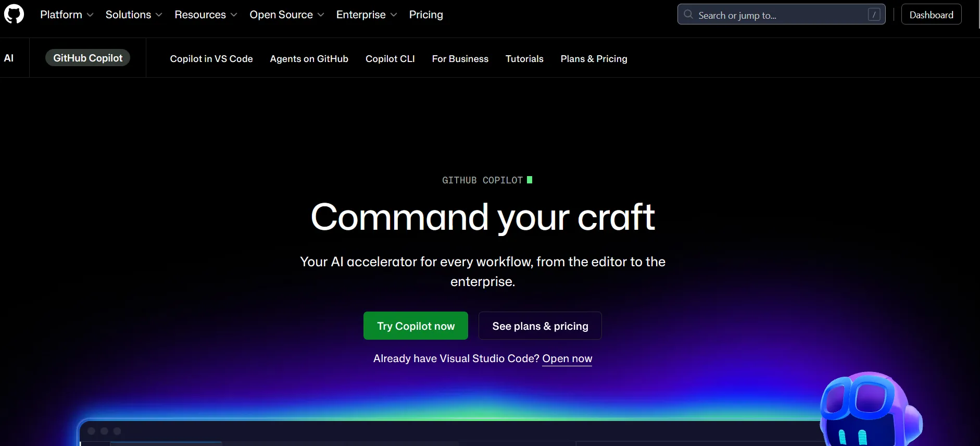Viewport: 980px width, 446px height.
Task: Open the Enterprise menu
Action: coord(367,15)
